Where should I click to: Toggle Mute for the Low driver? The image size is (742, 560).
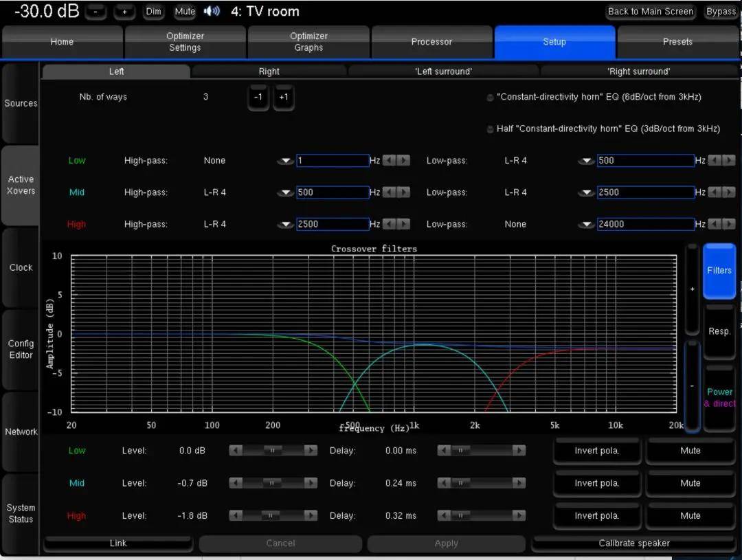pos(690,451)
